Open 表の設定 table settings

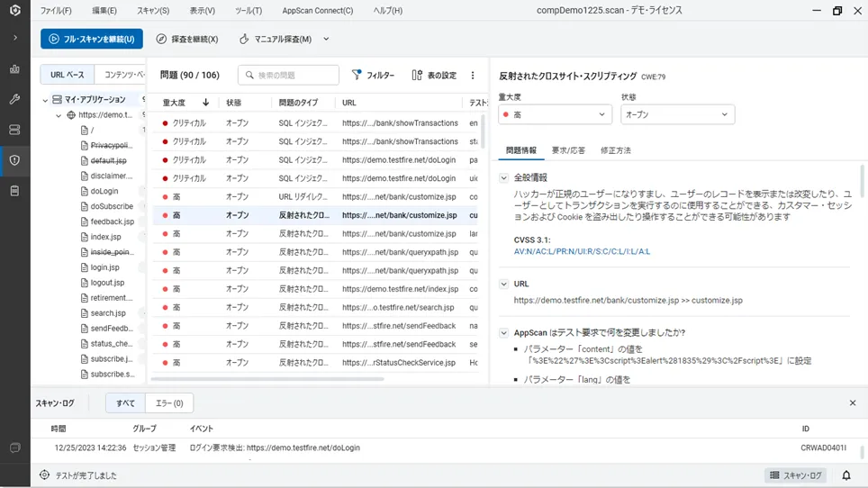[x=434, y=75]
